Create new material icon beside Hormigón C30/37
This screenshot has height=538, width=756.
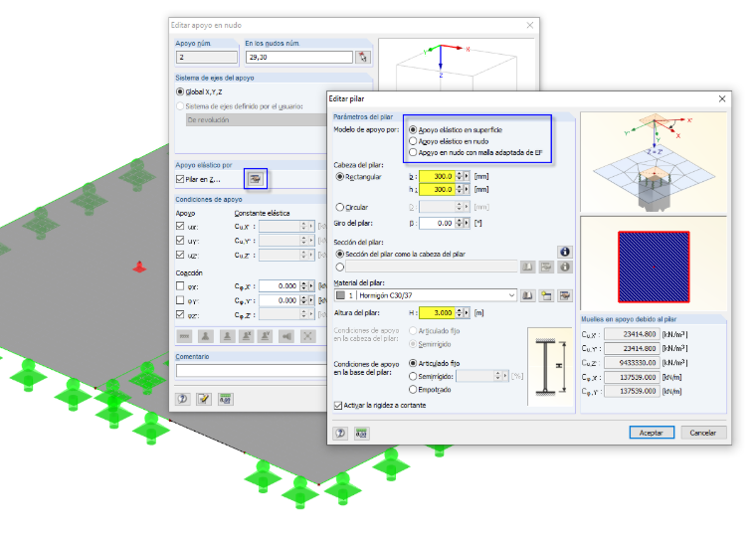click(x=546, y=295)
